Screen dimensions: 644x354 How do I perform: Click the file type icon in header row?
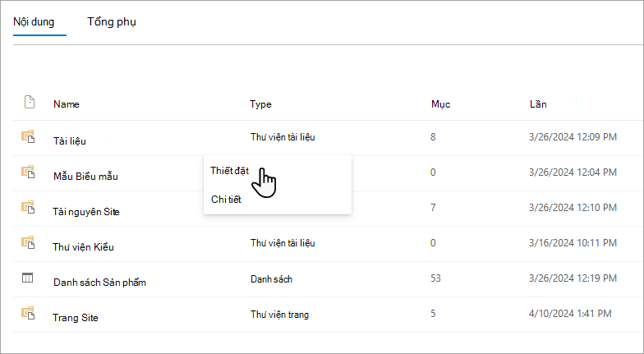pyautogui.click(x=30, y=102)
